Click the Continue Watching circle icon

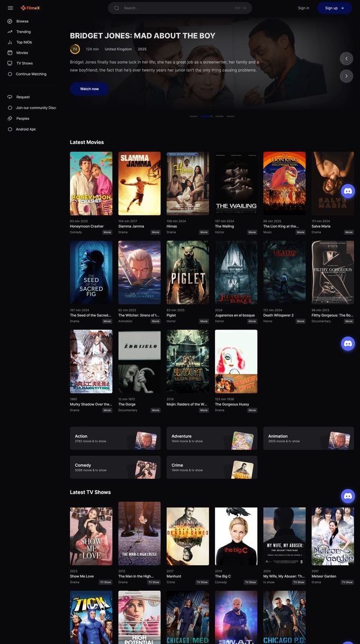click(x=10, y=74)
